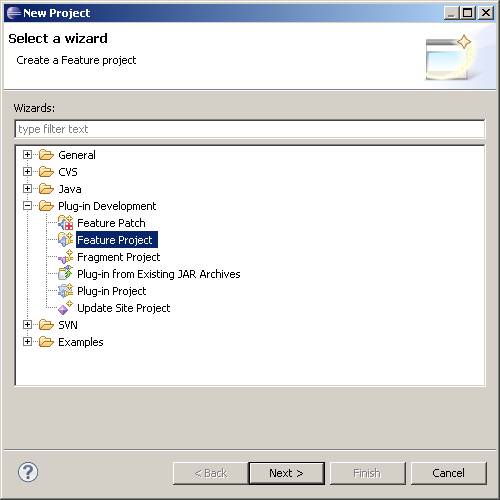Image resolution: width=500 pixels, height=500 pixels.
Task: Click the Plug-in Development folder icon
Action: [46, 206]
